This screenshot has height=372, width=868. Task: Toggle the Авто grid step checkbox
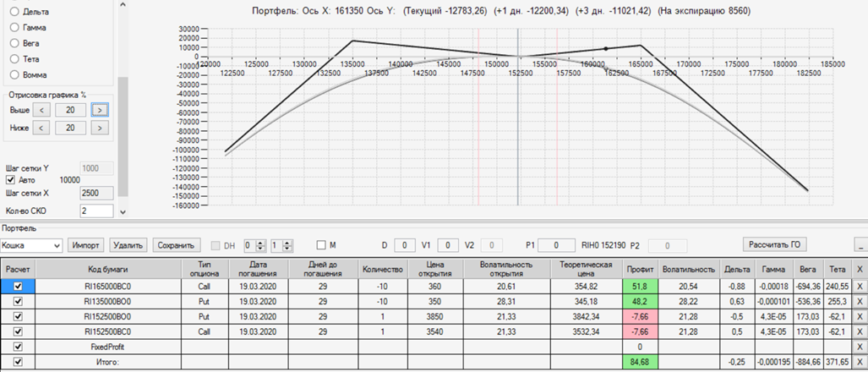10,180
